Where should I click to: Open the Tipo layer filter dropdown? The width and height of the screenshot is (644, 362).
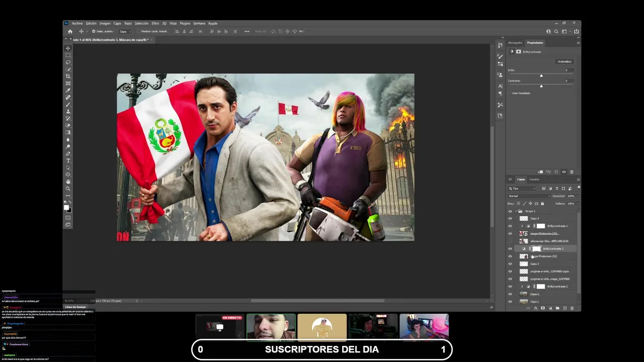[522, 189]
